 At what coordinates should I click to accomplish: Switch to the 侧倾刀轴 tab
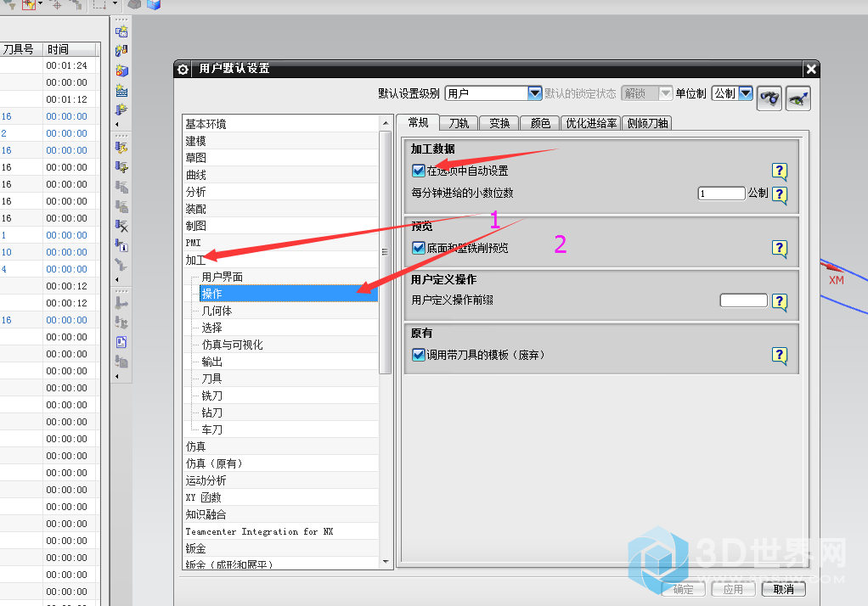(647, 123)
